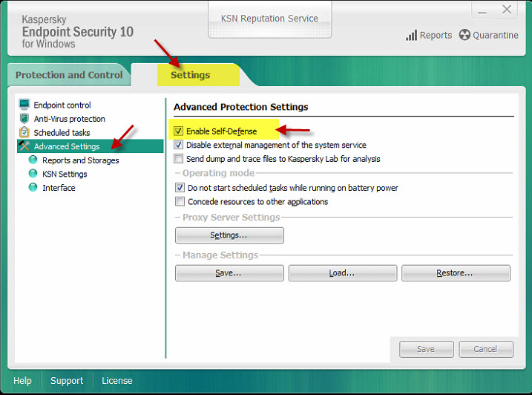Open Reports and Storages subsection
The image size is (532, 395).
[81, 160]
